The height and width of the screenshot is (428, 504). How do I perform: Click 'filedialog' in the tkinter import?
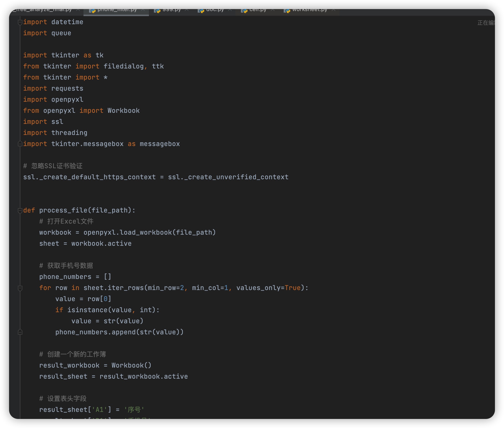(123, 66)
